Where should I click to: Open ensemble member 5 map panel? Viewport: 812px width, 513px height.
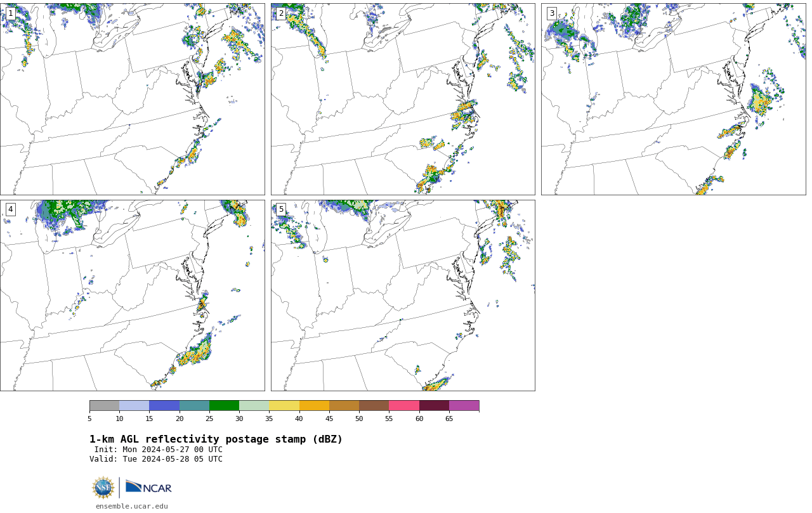(403, 295)
